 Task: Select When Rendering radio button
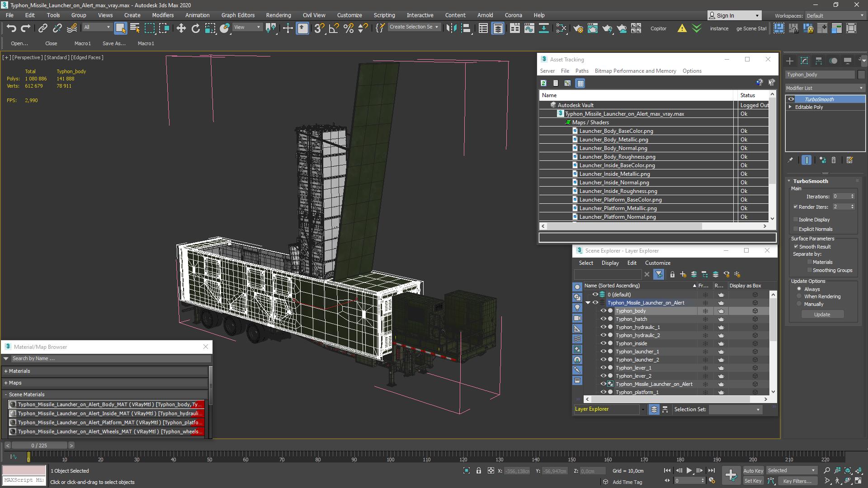799,296
